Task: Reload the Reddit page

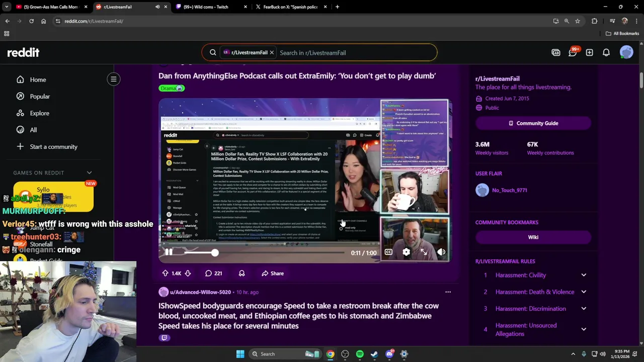Action: point(31,21)
